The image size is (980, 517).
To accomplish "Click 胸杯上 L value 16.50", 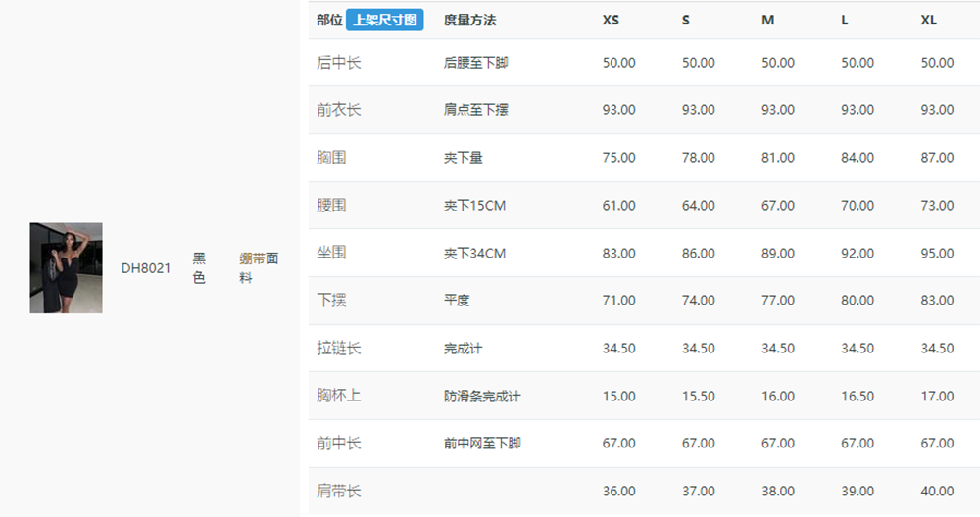I will tap(857, 396).
